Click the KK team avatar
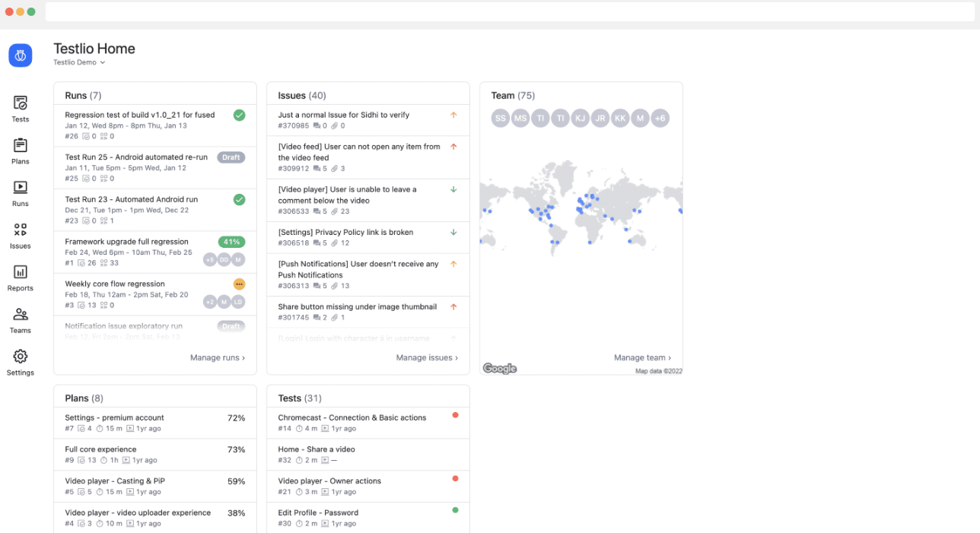Viewport: 980px width, 533px height. (x=620, y=118)
